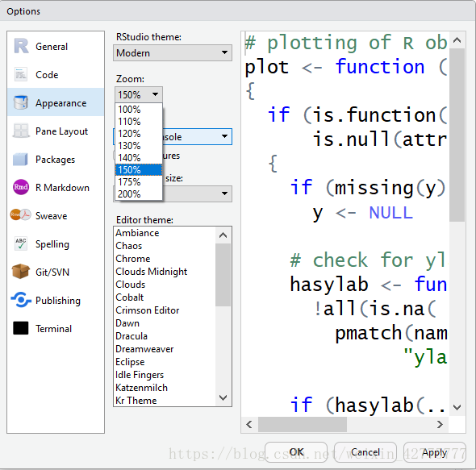Click code preview horizontal scrollbar thumb
The image size is (476, 470).
[303, 424]
